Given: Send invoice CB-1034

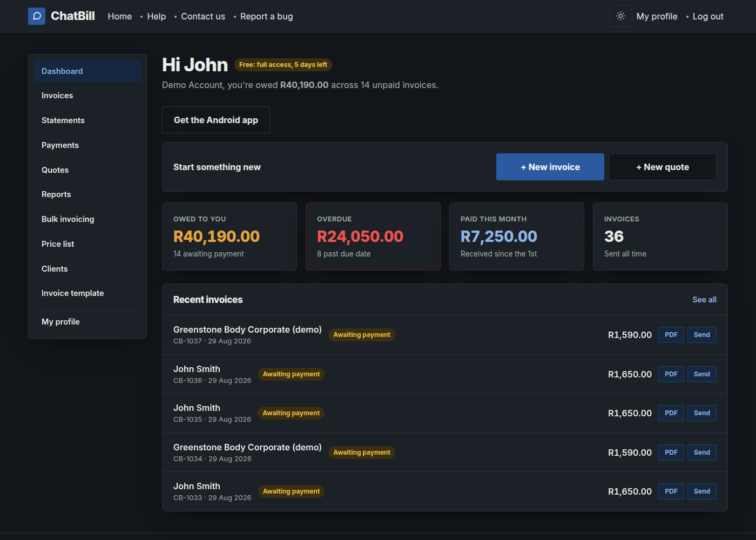Looking at the screenshot, I should 702,453.
